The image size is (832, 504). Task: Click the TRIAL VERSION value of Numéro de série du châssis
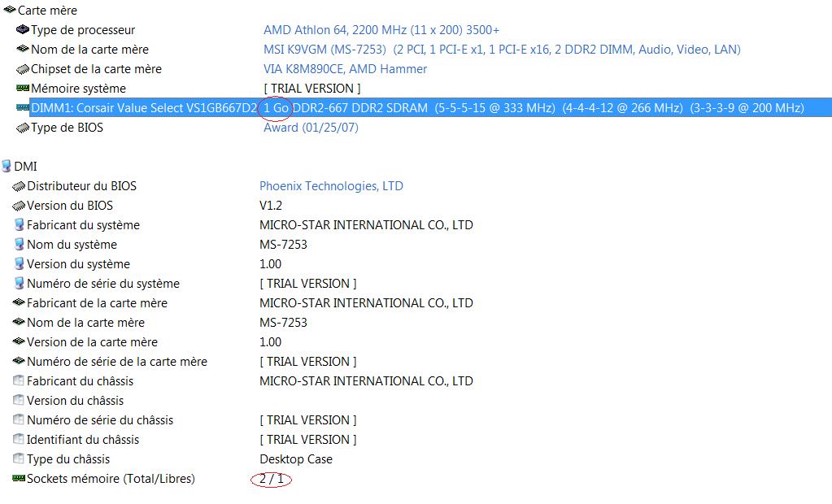[x=307, y=420]
